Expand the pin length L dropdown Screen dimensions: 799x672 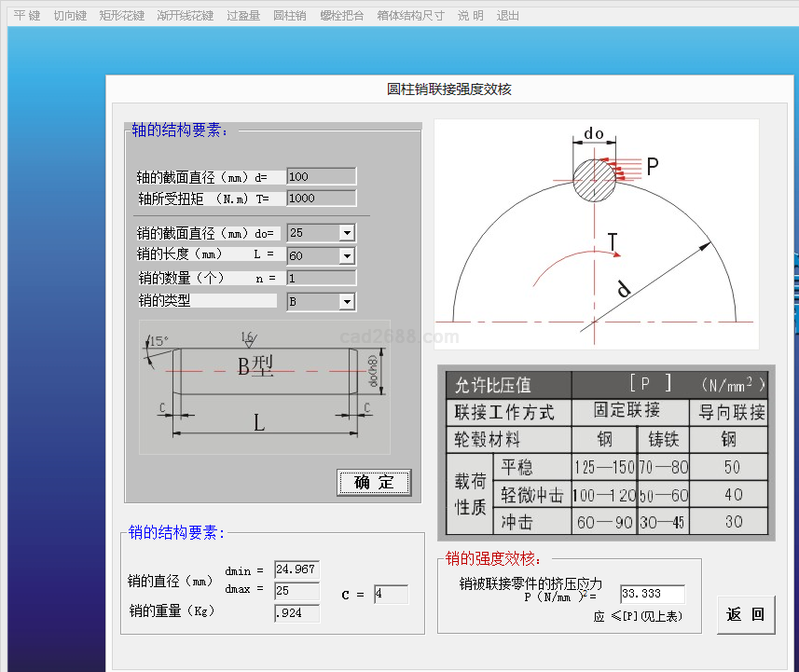pyautogui.click(x=347, y=255)
